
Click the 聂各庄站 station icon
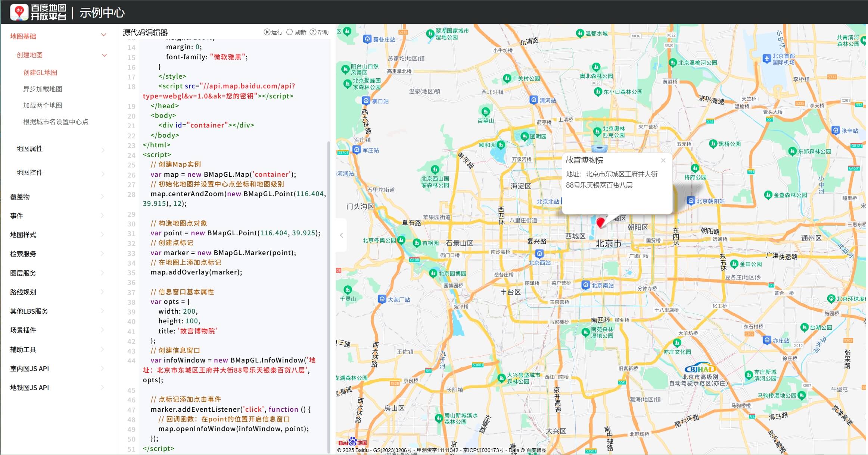pos(367,39)
